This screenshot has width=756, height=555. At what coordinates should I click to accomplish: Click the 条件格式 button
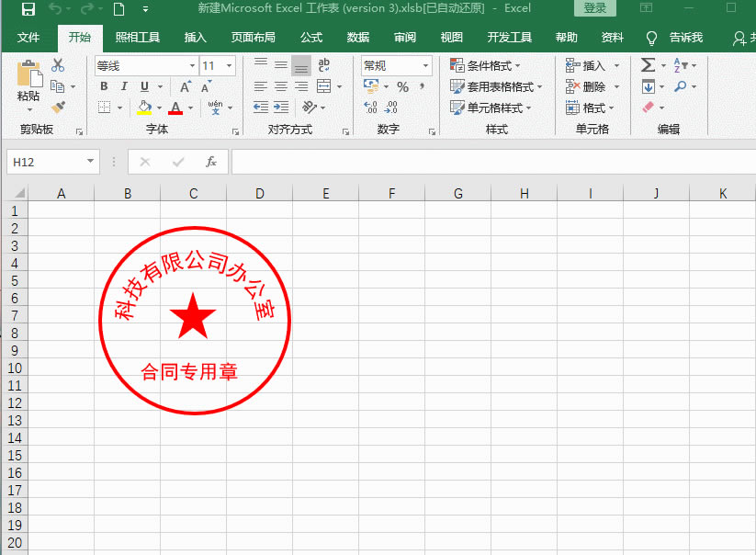point(481,65)
